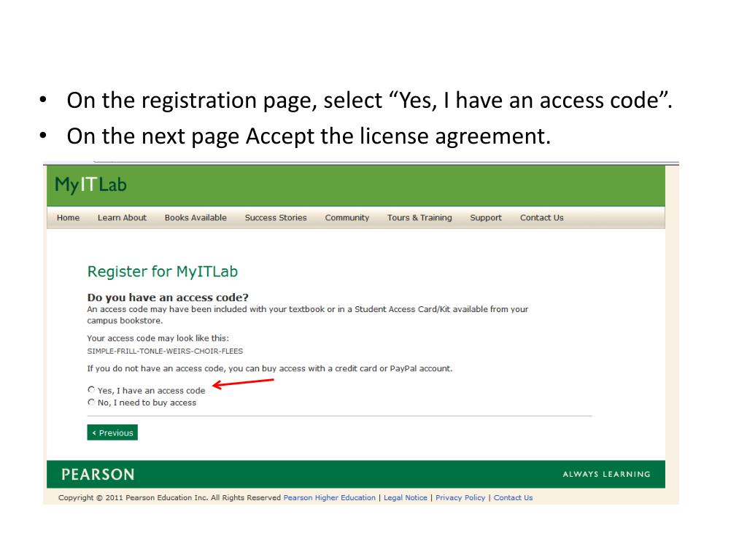The height and width of the screenshot is (560, 747).
Task: Open the Learn About menu
Action: pos(122,217)
